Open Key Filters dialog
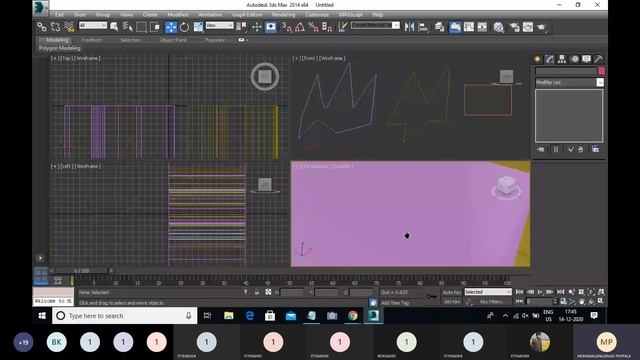The width and height of the screenshot is (640, 360). 492,302
